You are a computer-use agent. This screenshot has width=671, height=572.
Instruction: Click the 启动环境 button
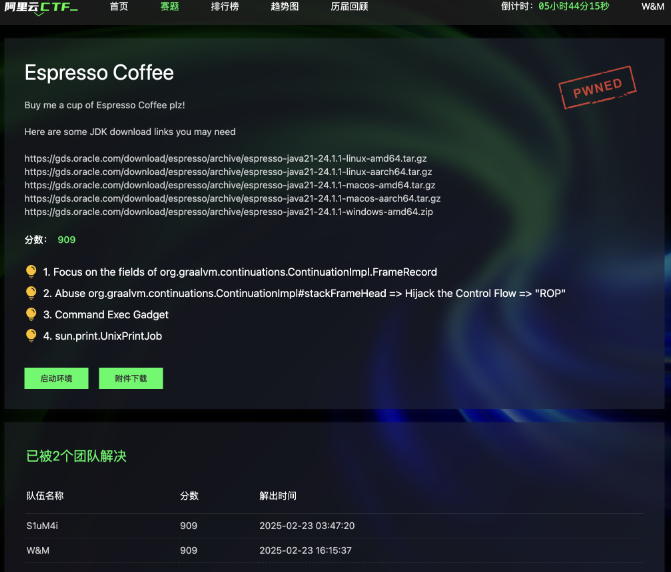[56, 378]
